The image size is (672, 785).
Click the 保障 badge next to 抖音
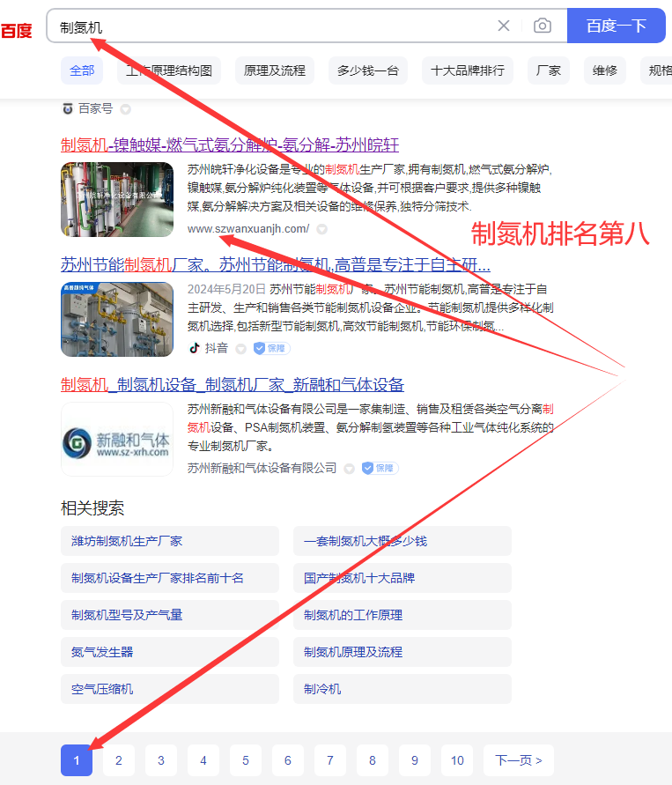[271, 348]
